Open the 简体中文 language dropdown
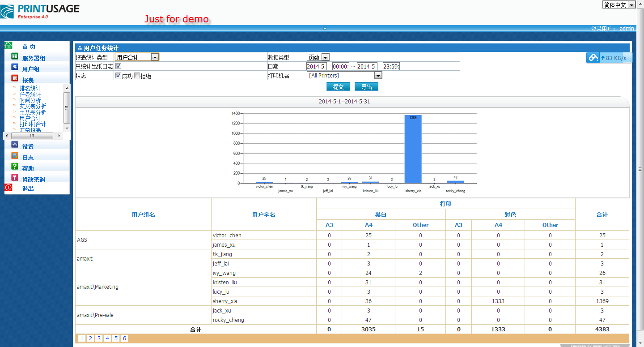Viewport: 644px width, 347px height. 619,4
